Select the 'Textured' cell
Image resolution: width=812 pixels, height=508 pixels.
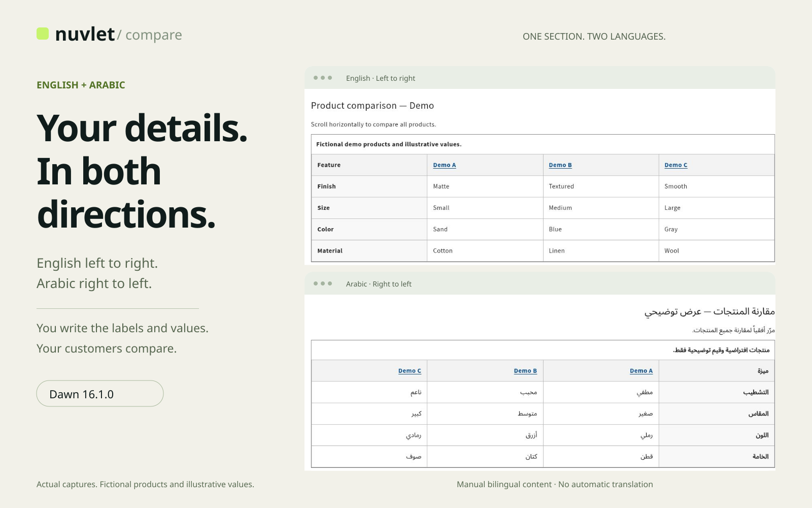point(601,186)
